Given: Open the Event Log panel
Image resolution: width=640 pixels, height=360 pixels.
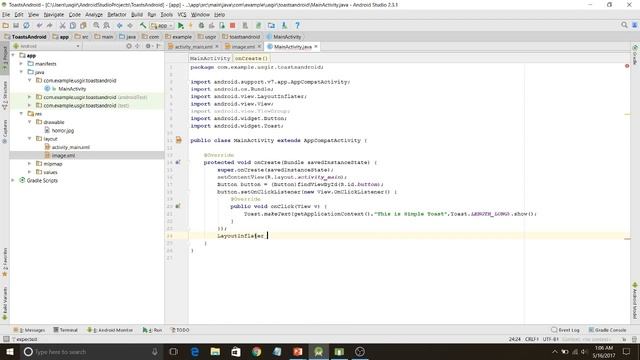Looking at the screenshot, I should tap(565, 330).
